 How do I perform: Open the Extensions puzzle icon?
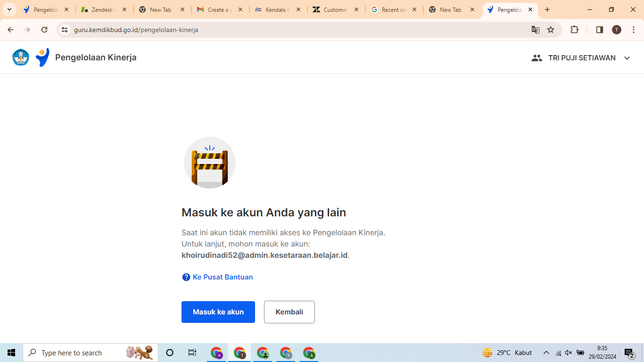[x=574, y=30]
